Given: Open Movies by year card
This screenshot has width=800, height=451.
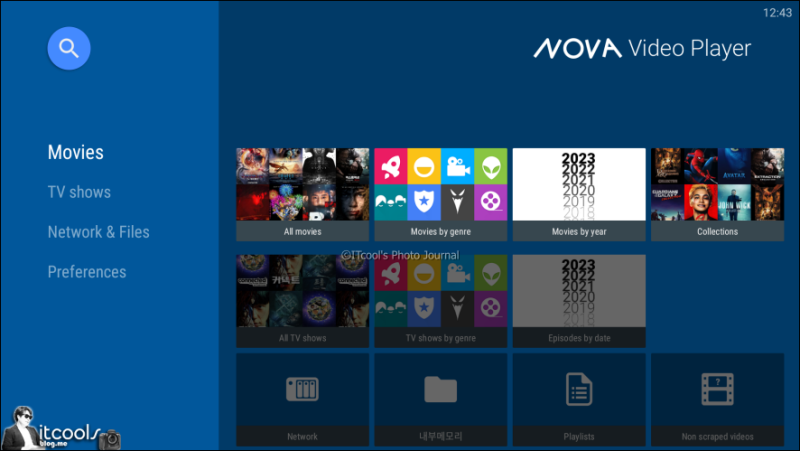Looking at the screenshot, I should click(x=579, y=194).
